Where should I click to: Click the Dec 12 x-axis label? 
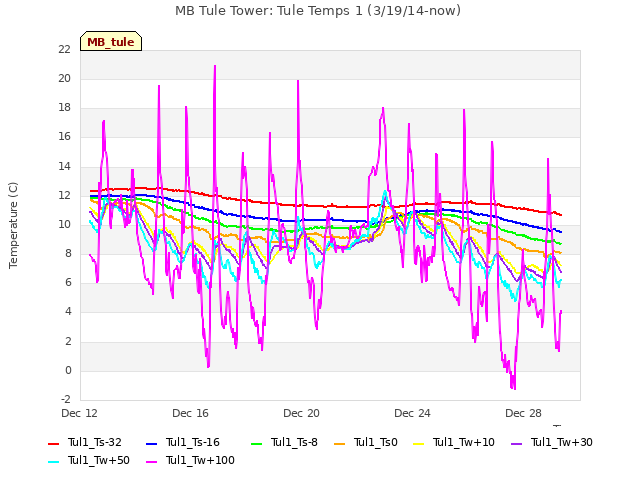point(80,413)
